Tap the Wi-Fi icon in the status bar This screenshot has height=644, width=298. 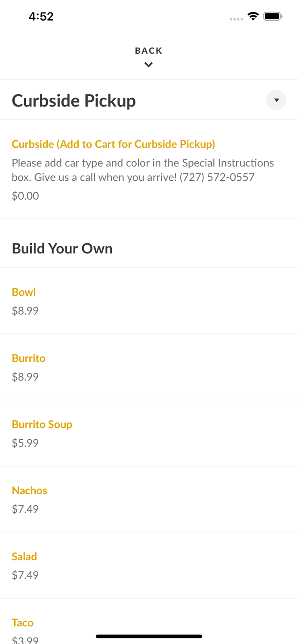[x=253, y=16]
